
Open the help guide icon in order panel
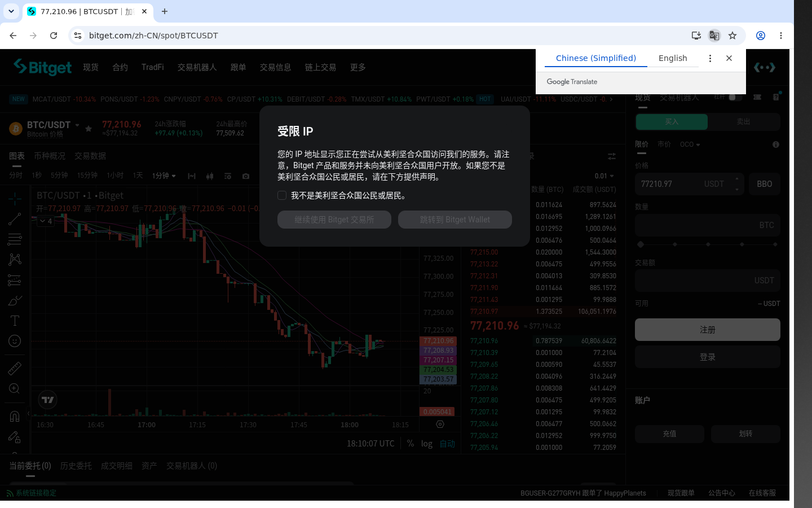776,97
